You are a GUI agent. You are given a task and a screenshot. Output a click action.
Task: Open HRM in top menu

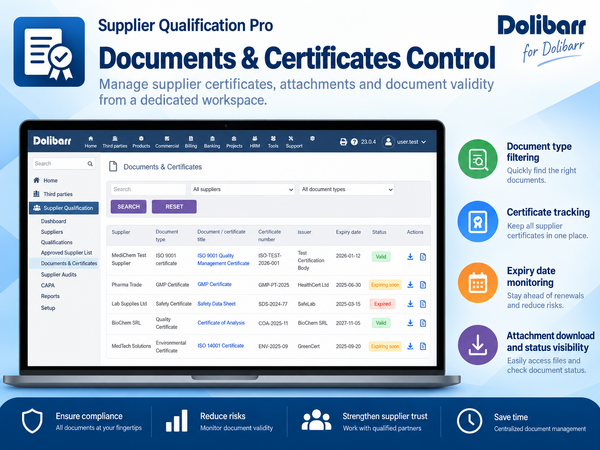coord(255,142)
